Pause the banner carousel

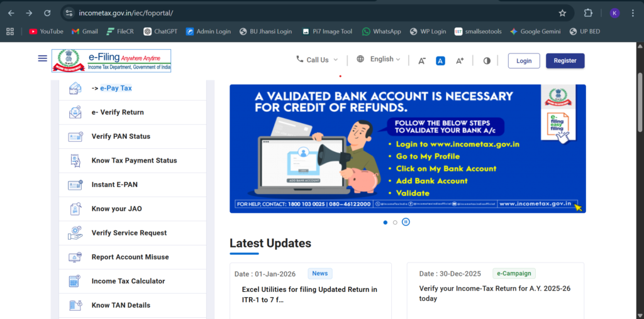[x=406, y=222]
